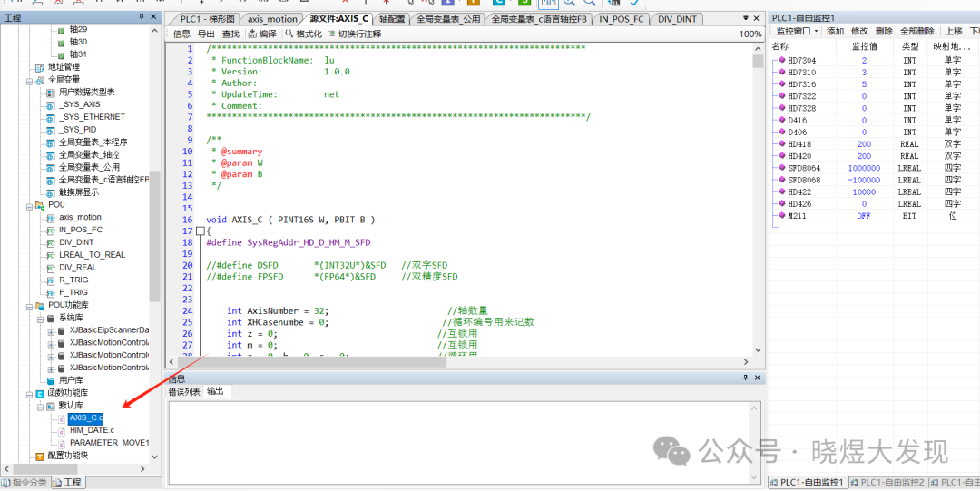The height and width of the screenshot is (491, 980).
Task: Collapse the 函数功能库 tree node
Action: (29, 393)
